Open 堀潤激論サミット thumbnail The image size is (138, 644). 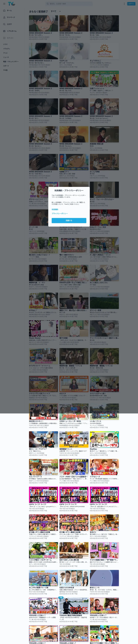coord(74,439)
